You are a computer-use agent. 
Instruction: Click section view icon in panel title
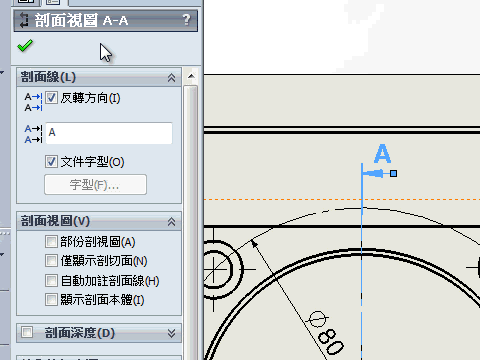point(24,20)
